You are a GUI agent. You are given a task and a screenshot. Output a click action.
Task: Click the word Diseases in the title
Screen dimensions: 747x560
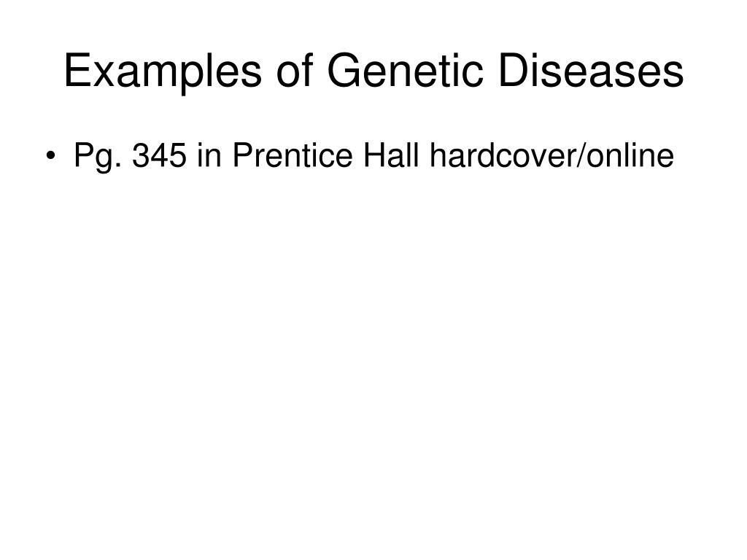[x=591, y=70]
